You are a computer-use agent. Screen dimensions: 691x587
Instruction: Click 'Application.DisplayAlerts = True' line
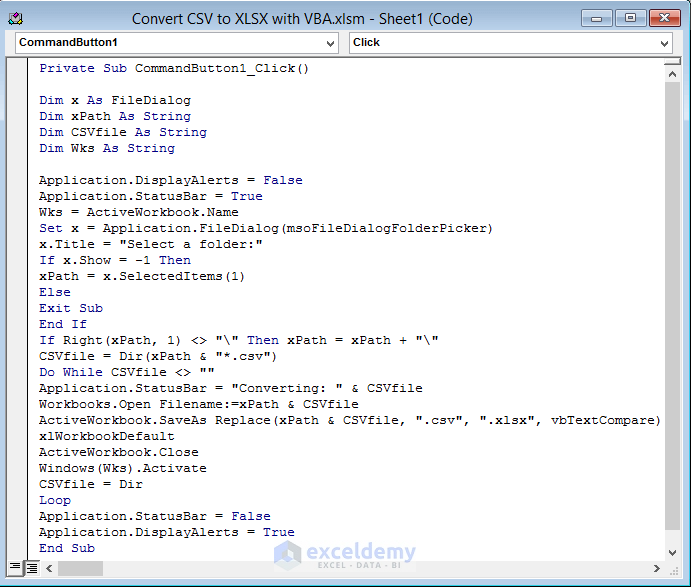click(x=167, y=532)
